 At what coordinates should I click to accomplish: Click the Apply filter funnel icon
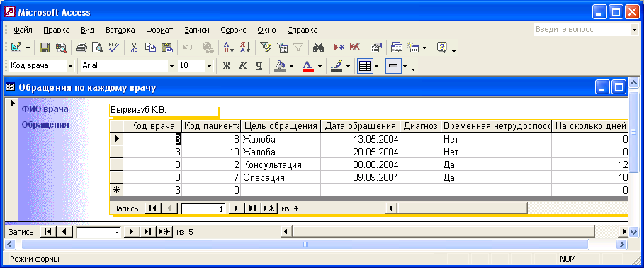click(298, 48)
